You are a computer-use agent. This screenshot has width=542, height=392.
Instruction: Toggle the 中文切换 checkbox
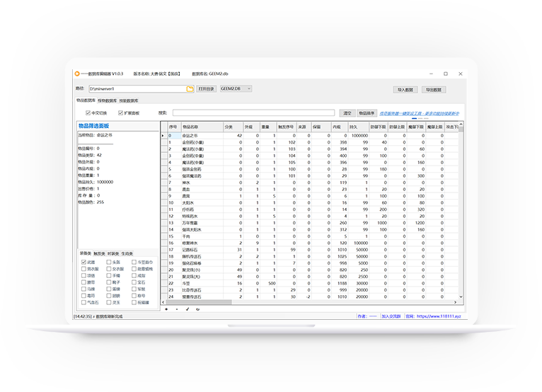(x=88, y=113)
